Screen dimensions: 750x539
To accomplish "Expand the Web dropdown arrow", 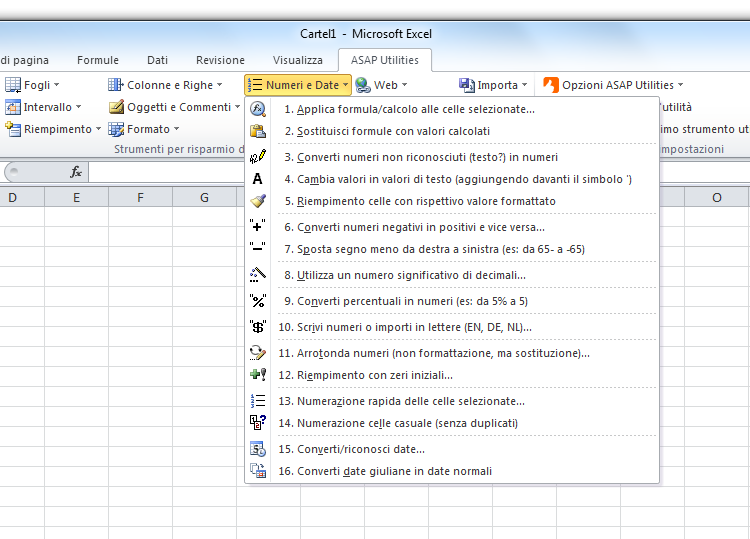I will point(405,85).
